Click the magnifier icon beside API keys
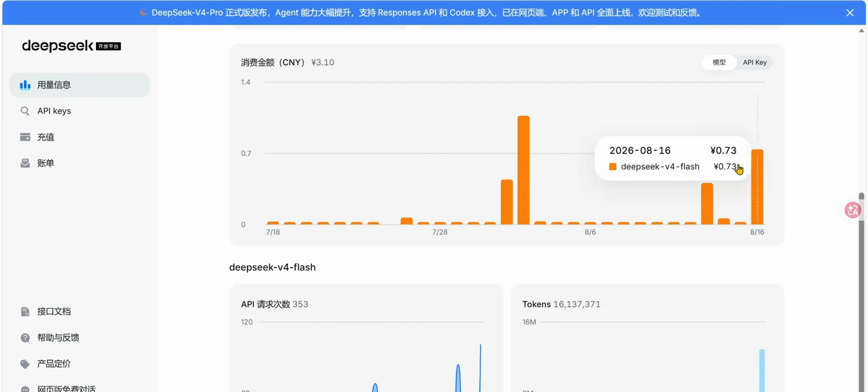 point(25,111)
